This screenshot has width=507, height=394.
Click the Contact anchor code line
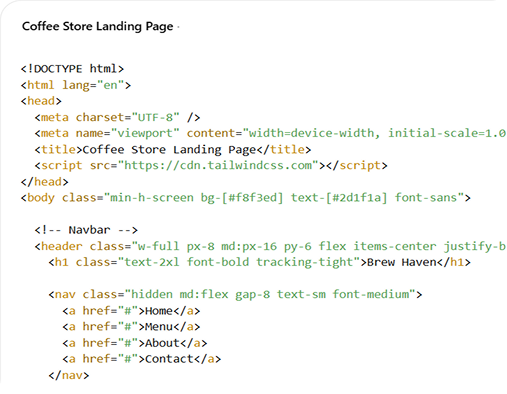coord(142,359)
